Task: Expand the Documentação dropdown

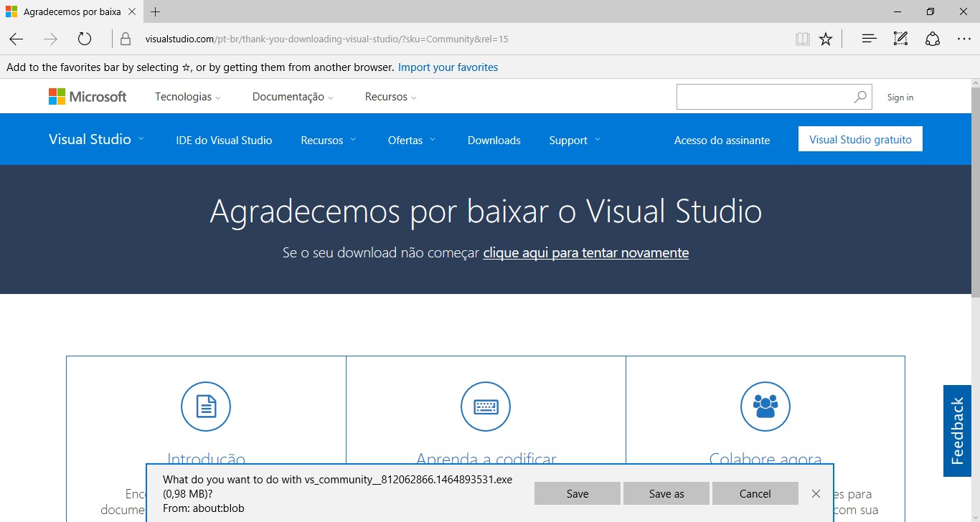Action: [x=293, y=97]
